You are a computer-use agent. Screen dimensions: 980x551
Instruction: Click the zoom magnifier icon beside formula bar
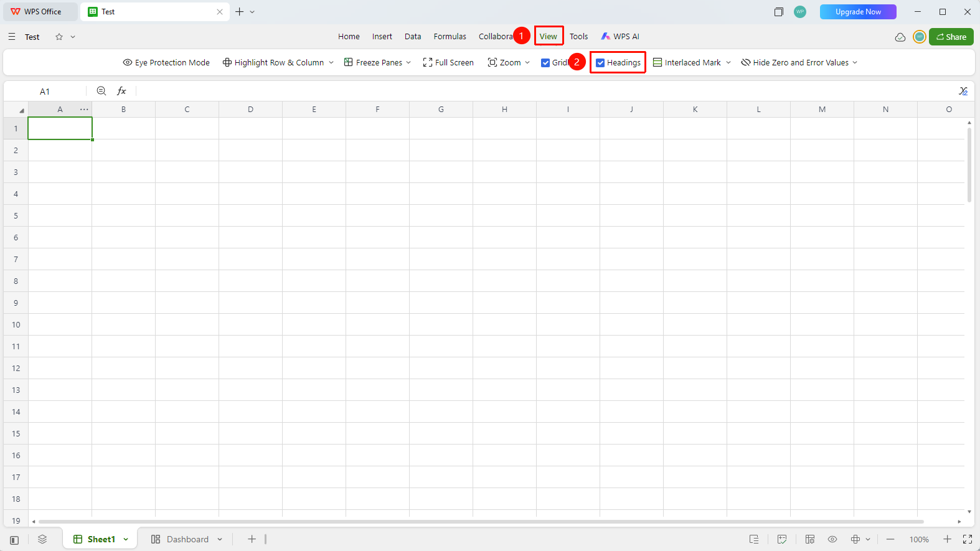click(101, 91)
